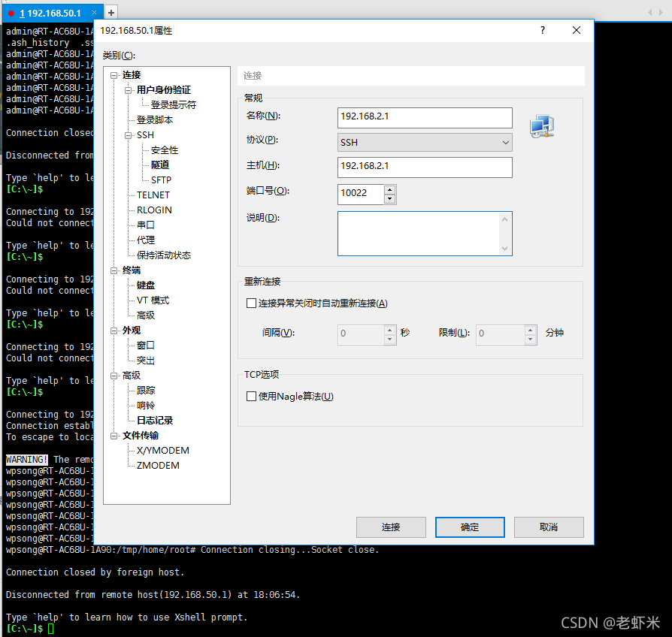The image size is (672, 637).
Task: Open 代理 proxy settings
Action: (146, 240)
